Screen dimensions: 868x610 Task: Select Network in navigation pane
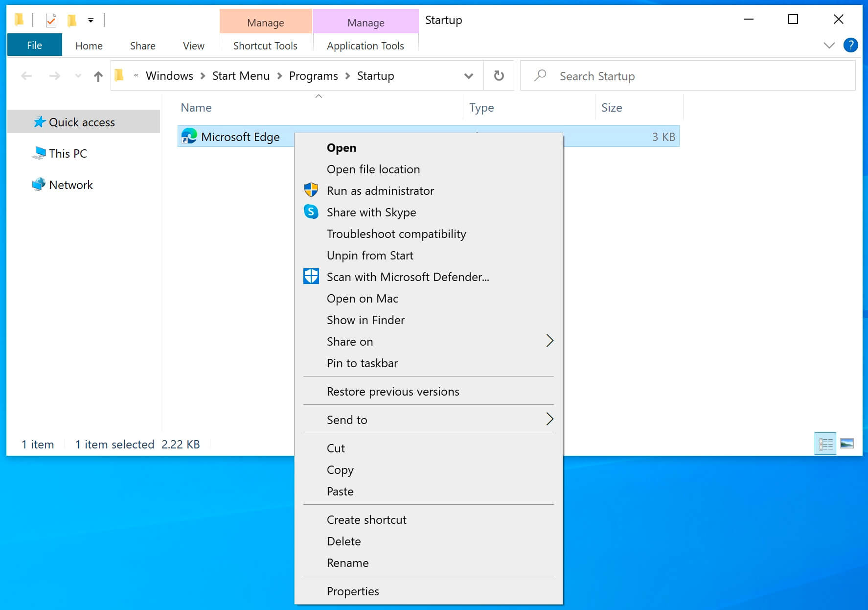tap(70, 185)
